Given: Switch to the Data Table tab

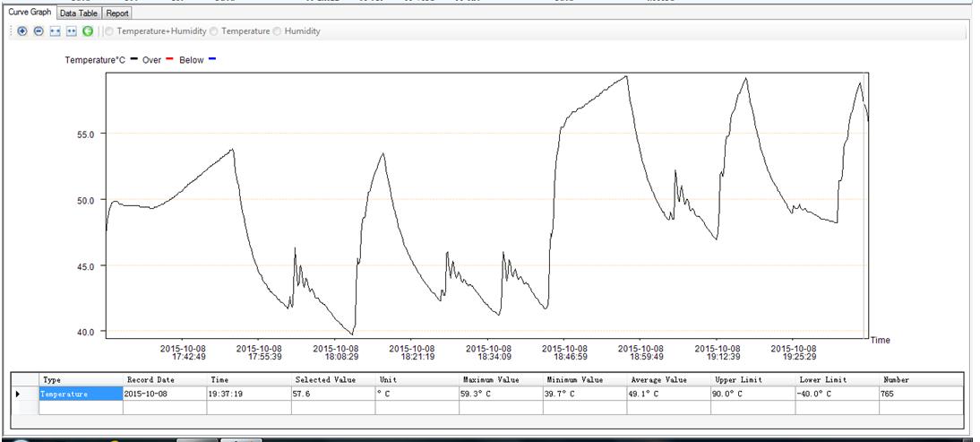Looking at the screenshot, I should click(x=78, y=13).
